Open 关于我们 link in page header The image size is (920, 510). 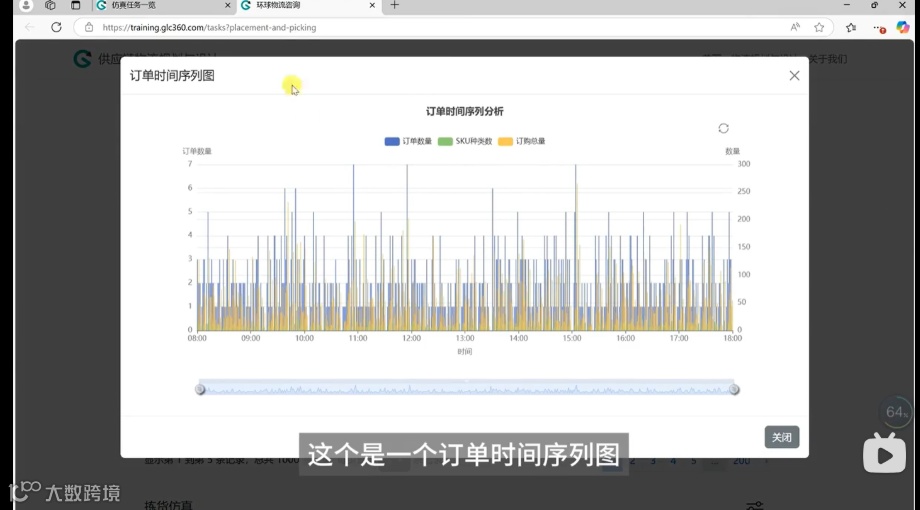[827, 59]
